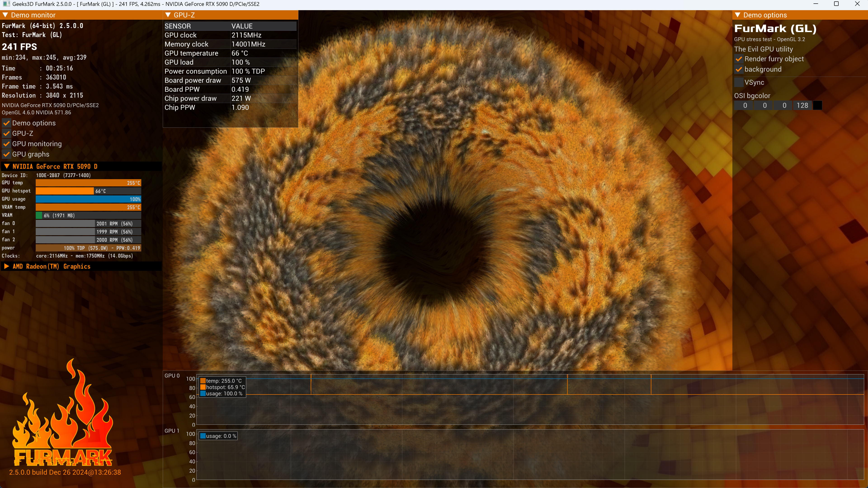This screenshot has height=488, width=868.
Task: Collapse the Demo options panel
Action: pyautogui.click(x=738, y=15)
